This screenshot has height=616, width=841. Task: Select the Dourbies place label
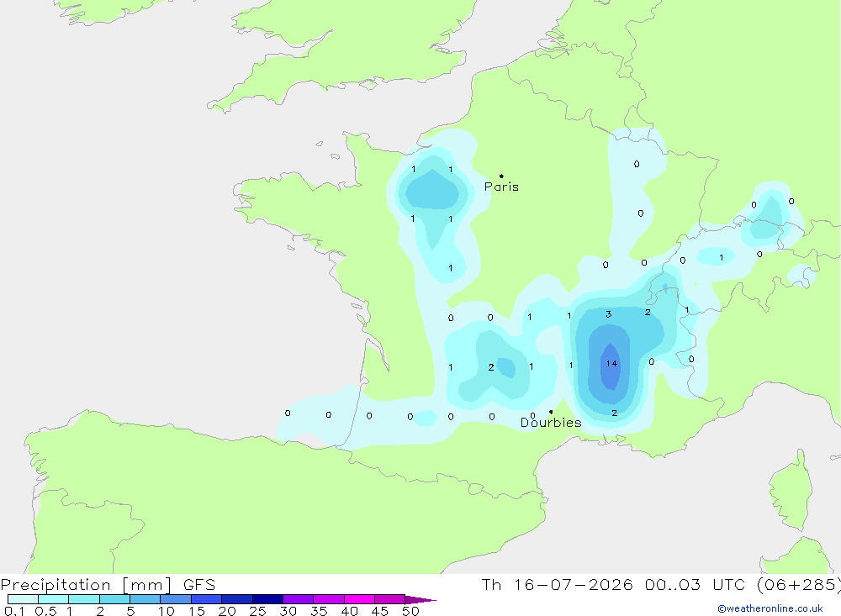[x=551, y=423]
